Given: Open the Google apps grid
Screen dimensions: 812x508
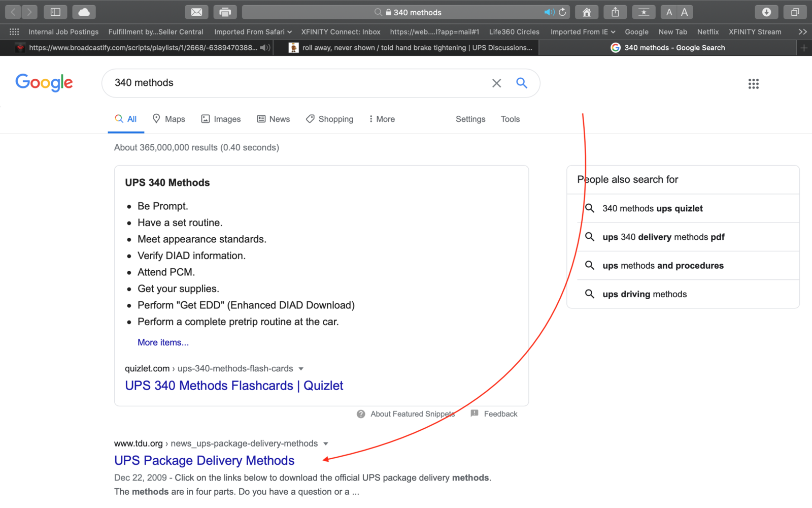Looking at the screenshot, I should tap(754, 84).
